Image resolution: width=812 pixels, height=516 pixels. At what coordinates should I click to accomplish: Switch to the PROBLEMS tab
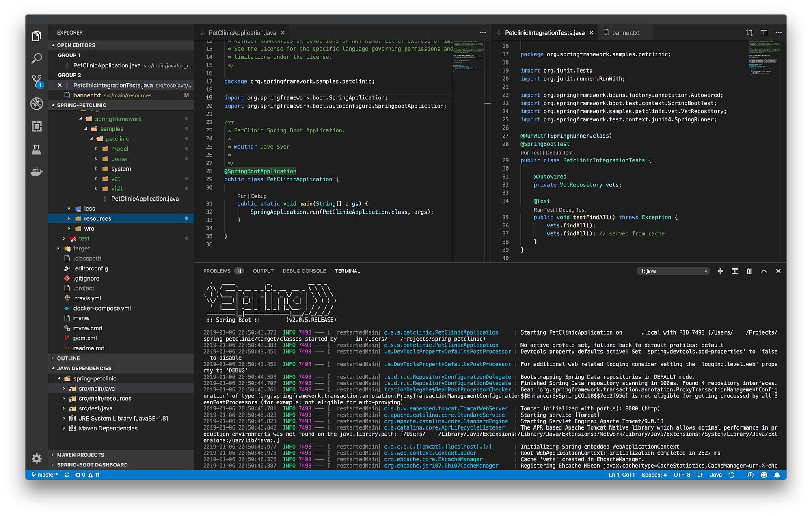point(218,271)
